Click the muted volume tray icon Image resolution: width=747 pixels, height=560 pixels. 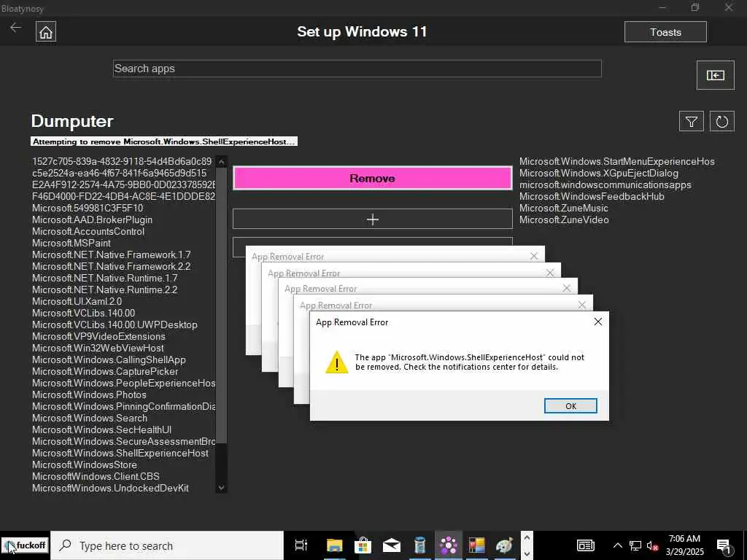[x=652, y=545]
